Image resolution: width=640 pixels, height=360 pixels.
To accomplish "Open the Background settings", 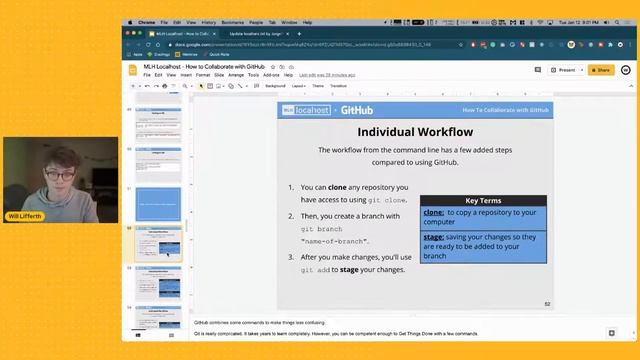I will [276, 86].
